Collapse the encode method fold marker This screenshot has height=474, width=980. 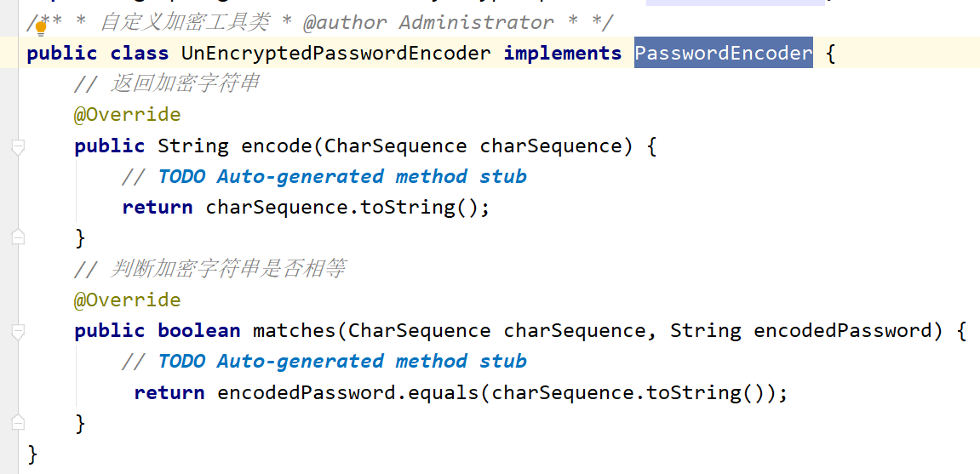[x=18, y=147]
